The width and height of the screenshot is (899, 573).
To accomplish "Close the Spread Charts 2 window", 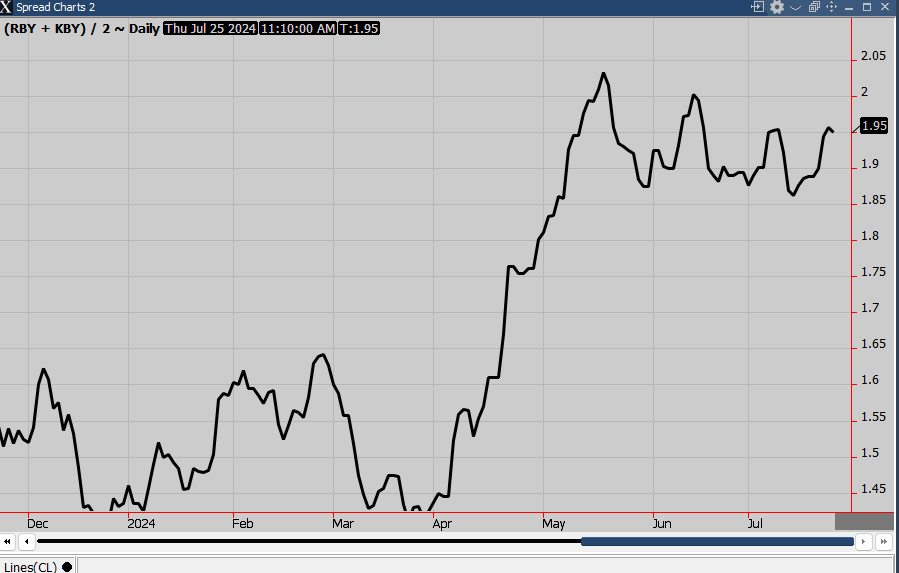I will (x=885, y=7).
